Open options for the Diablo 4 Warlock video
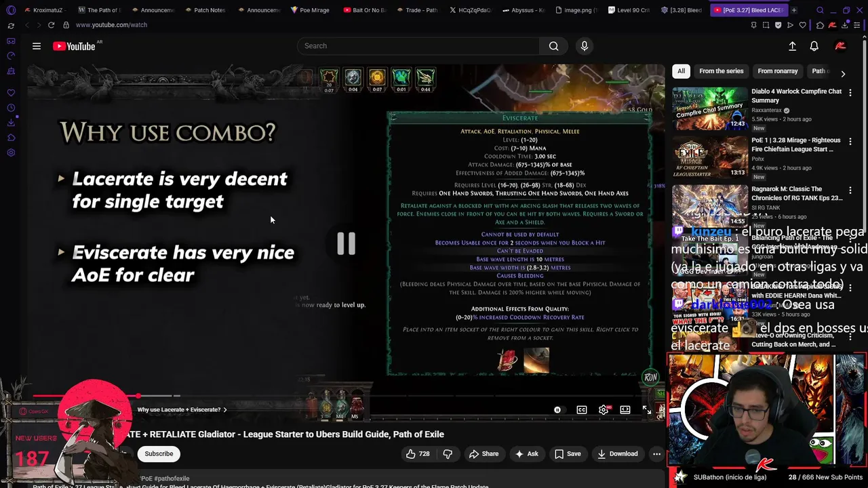The width and height of the screenshot is (868, 488). (850, 93)
